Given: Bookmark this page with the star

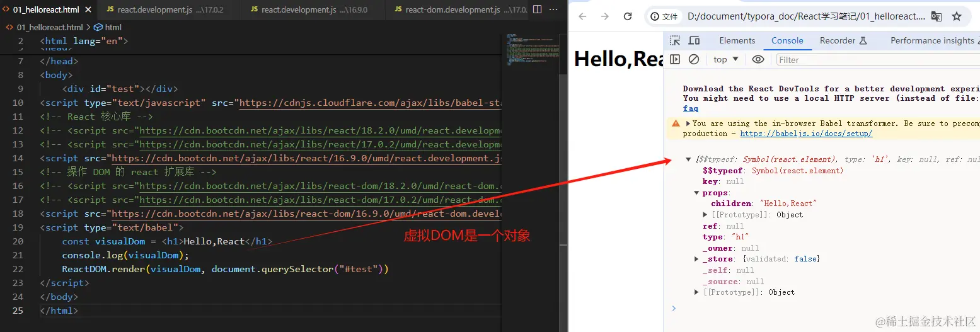Looking at the screenshot, I should (x=957, y=16).
